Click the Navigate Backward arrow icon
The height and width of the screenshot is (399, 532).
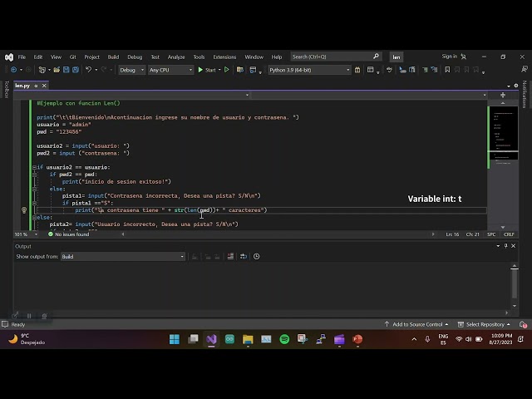(x=13, y=70)
